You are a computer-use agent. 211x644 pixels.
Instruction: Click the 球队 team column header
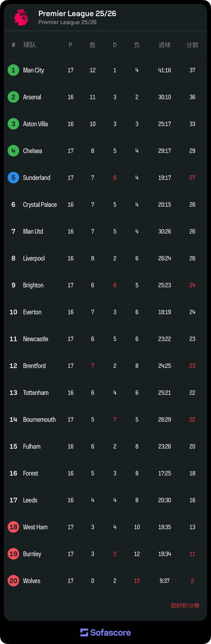click(x=29, y=45)
